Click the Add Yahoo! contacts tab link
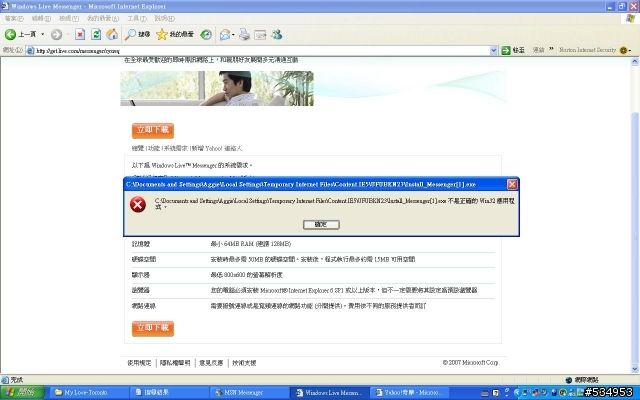640x400 pixels. (217, 148)
